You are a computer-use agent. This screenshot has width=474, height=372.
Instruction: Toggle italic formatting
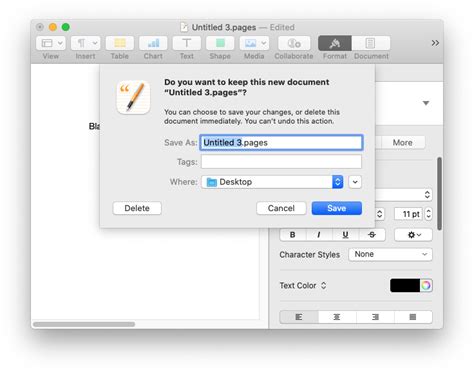point(319,235)
